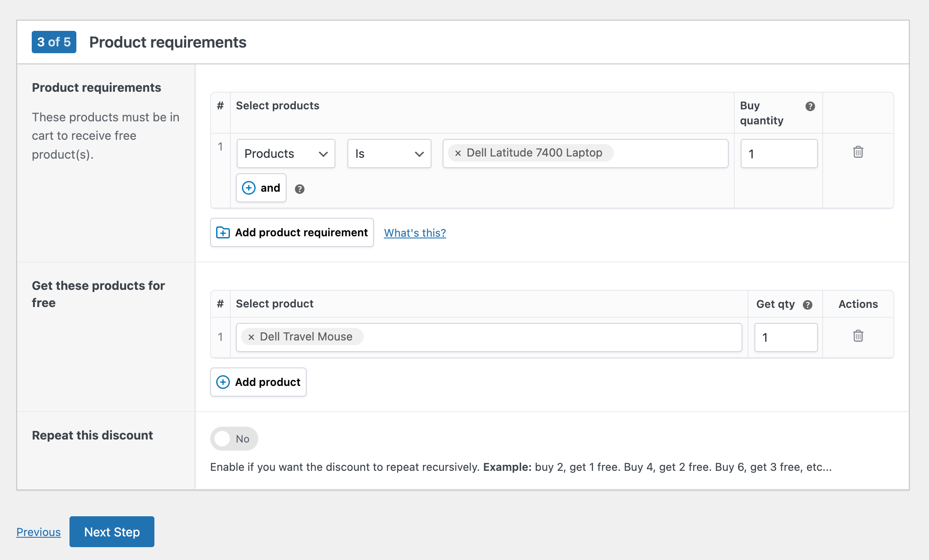Open the Products type dropdown

tap(286, 154)
